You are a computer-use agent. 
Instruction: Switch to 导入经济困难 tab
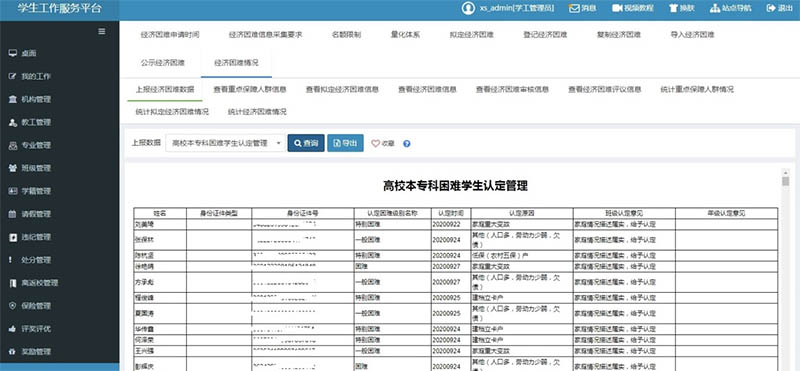692,35
